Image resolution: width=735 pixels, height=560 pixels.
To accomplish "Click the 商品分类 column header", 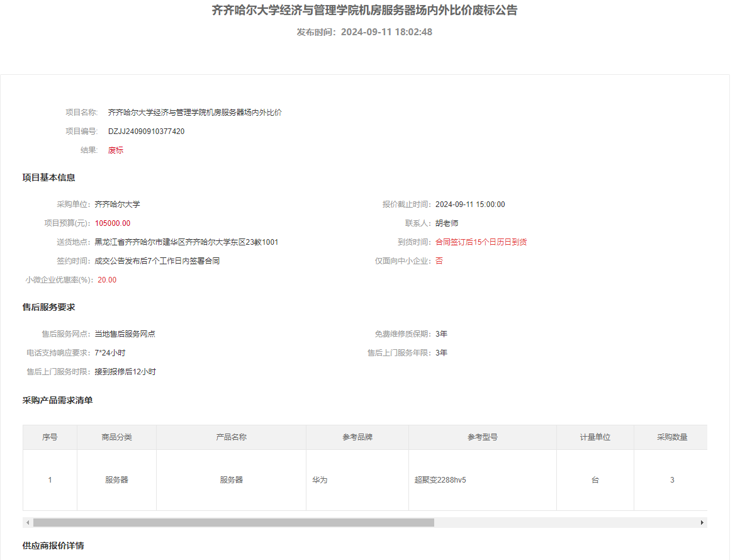I will tap(116, 437).
